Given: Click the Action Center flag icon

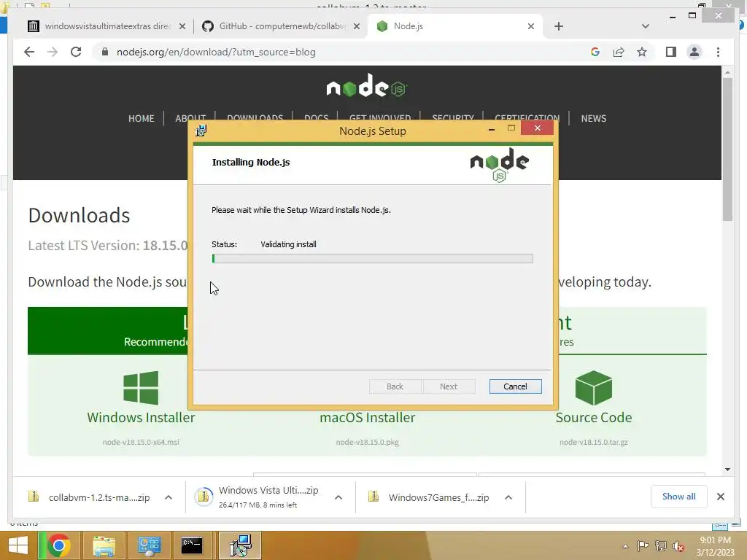Looking at the screenshot, I should [x=643, y=545].
